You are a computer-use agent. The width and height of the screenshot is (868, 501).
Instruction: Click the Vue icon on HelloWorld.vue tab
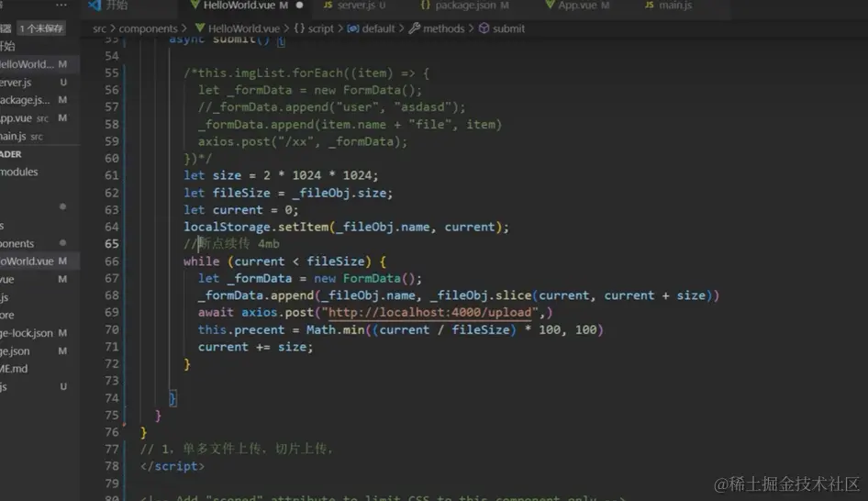pyautogui.click(x=195, y=5)
